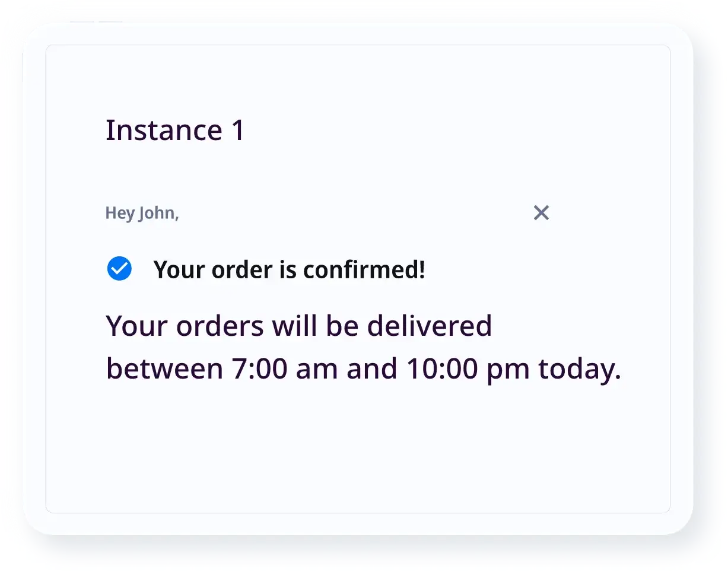
Task: Click the "Your order is confirmed!" title
Action: tap(289, 270)
